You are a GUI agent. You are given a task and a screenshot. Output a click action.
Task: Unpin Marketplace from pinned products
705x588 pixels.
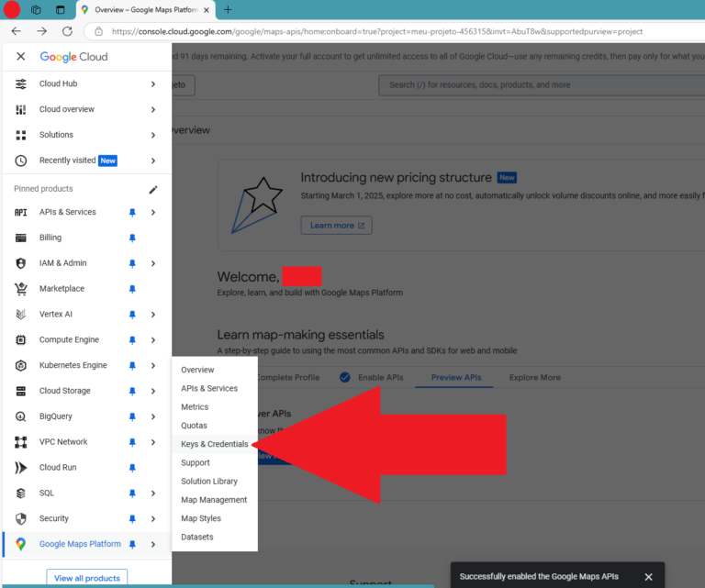pos(132,289)
